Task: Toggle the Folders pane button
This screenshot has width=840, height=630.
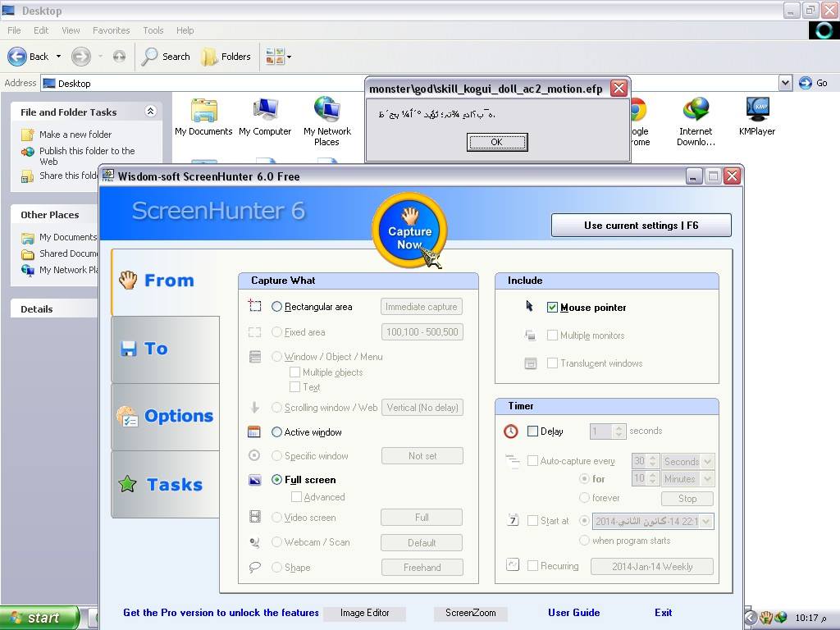Action: click(226, 57)
